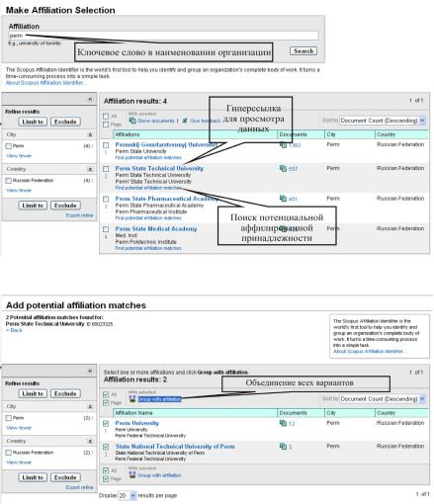Click top Group with affiliation icon

click(x=132, y=399)
